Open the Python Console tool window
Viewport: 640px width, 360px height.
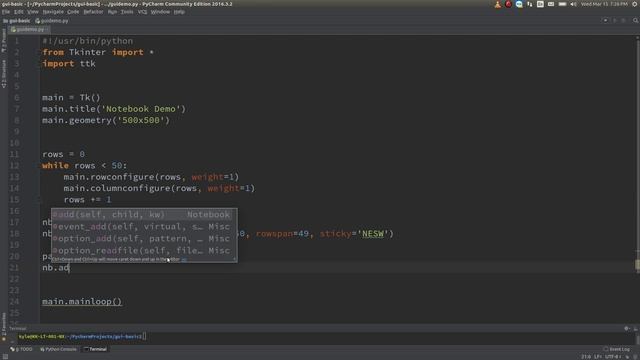[58, 349]
